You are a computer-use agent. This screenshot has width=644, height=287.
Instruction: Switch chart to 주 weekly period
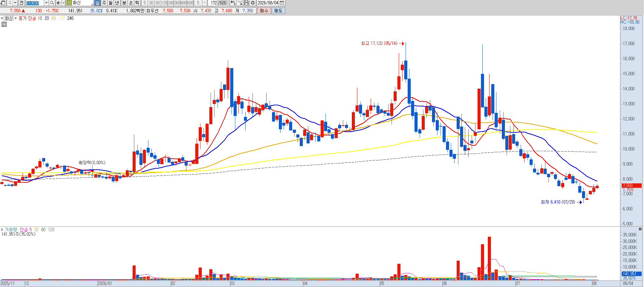click(104, 3)
